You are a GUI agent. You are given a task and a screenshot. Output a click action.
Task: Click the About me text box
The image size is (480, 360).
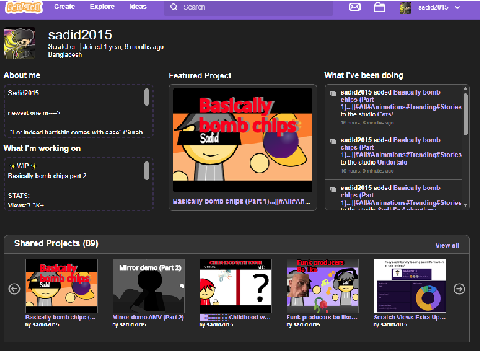79,111
